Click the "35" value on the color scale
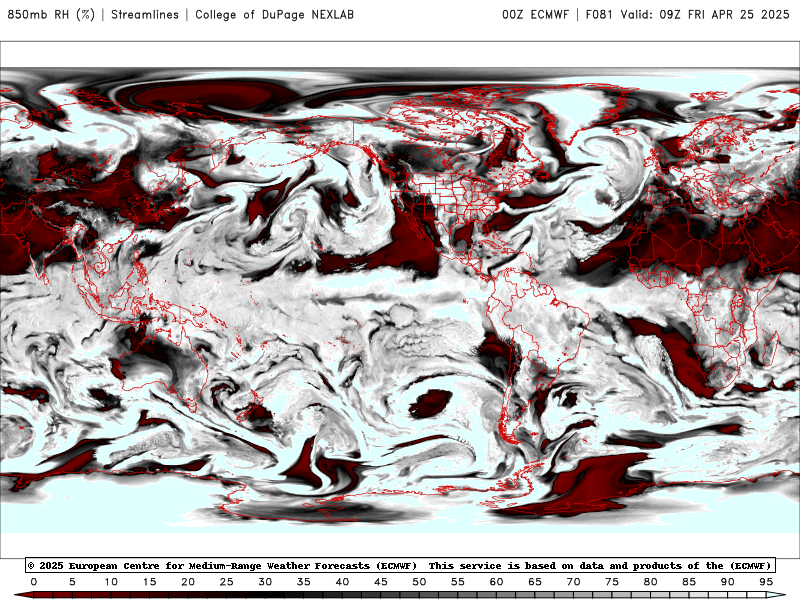The height and width of the screenshot is (600, 800). coord(304,582)
